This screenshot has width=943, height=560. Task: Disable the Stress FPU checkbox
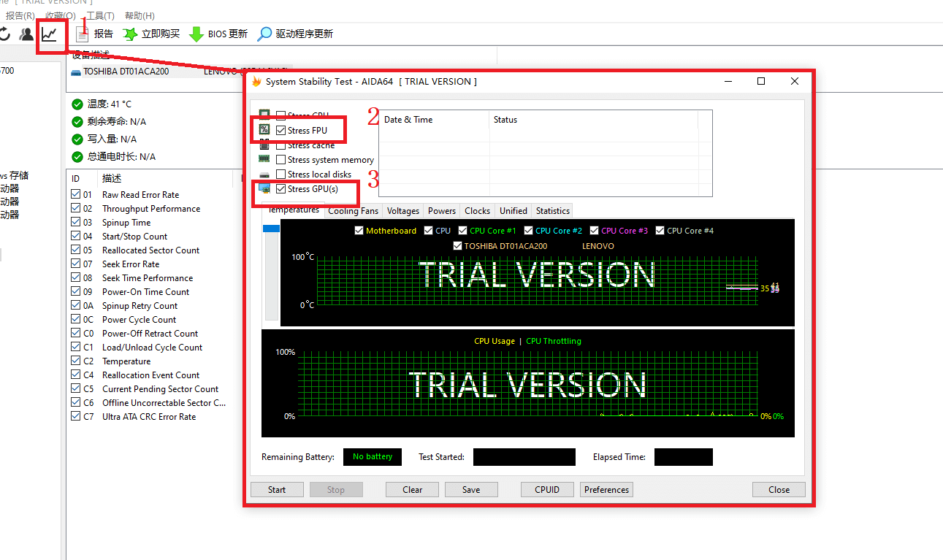[281, 131]
